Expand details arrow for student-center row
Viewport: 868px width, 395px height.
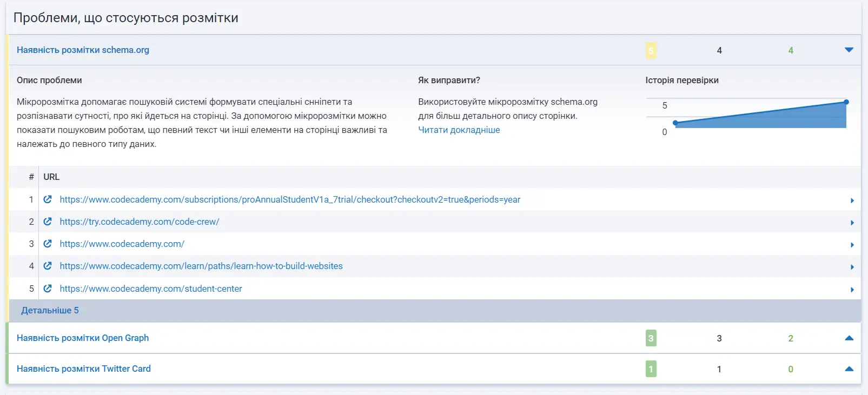pyautogui.click(x=852, y=290)
